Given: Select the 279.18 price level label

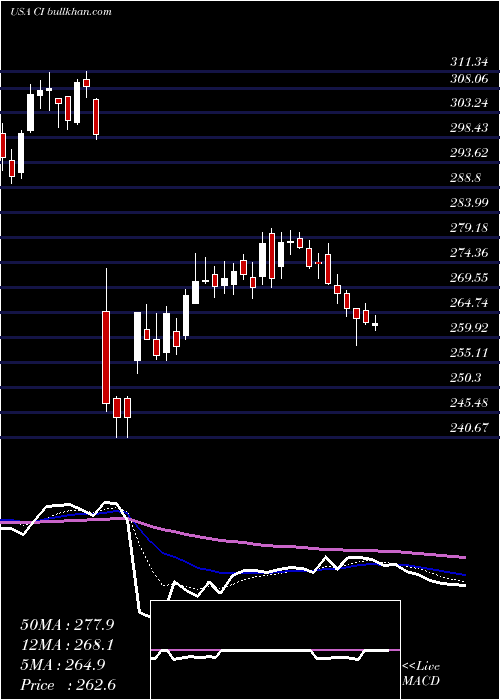Looking at the screenshot, I should 470,228.
